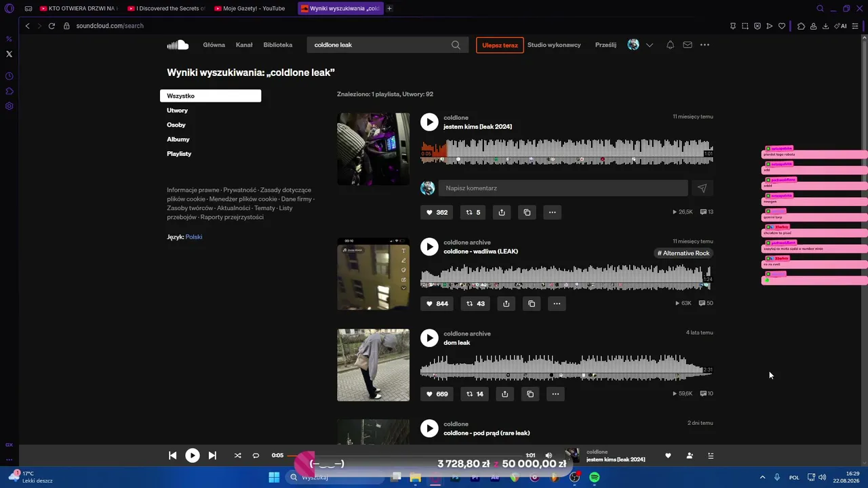Image resolution: width=868 pixels, height=488 pixels.
Task: Play the dom leak track
Action: tap(429, 338)
